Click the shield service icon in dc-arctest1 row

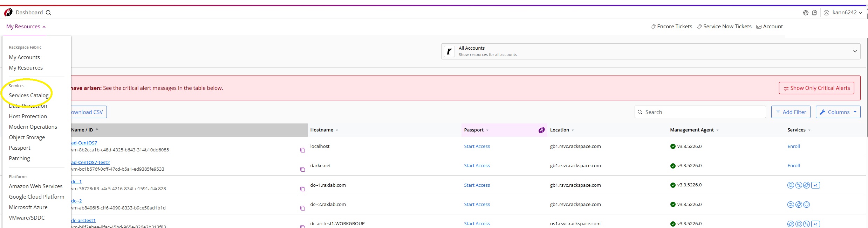(x=799, y=224)
